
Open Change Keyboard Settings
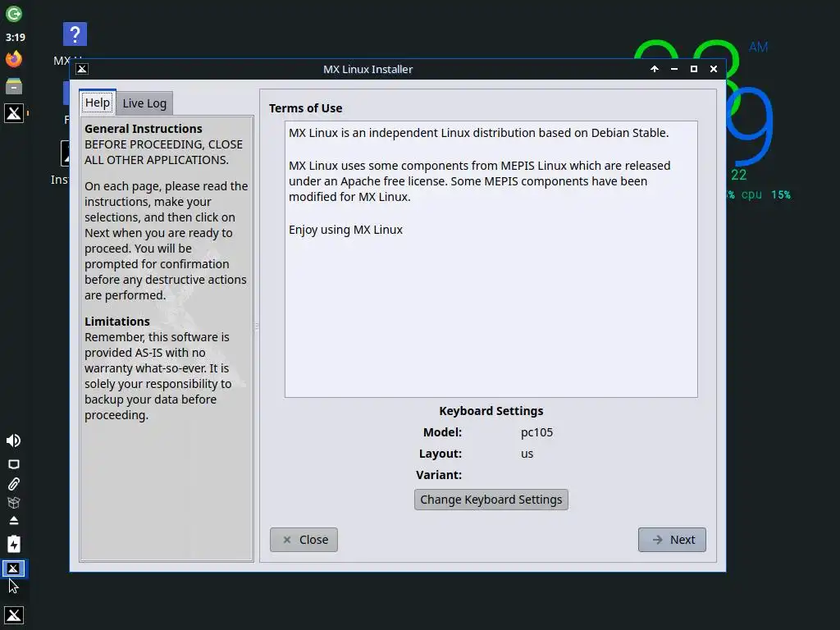point(491,500)
